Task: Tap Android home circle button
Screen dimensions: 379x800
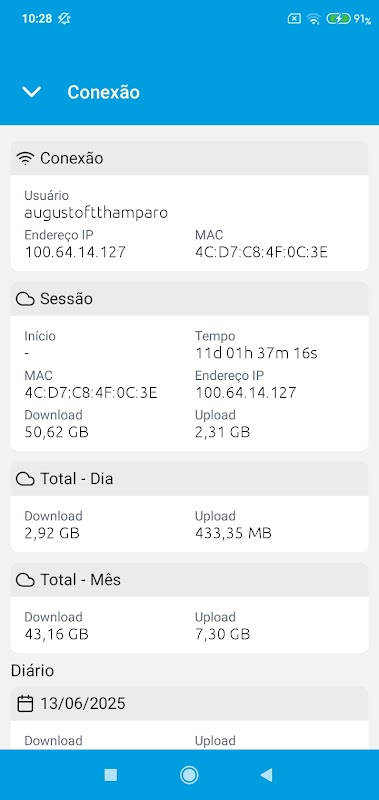Action: coord(189,776)
